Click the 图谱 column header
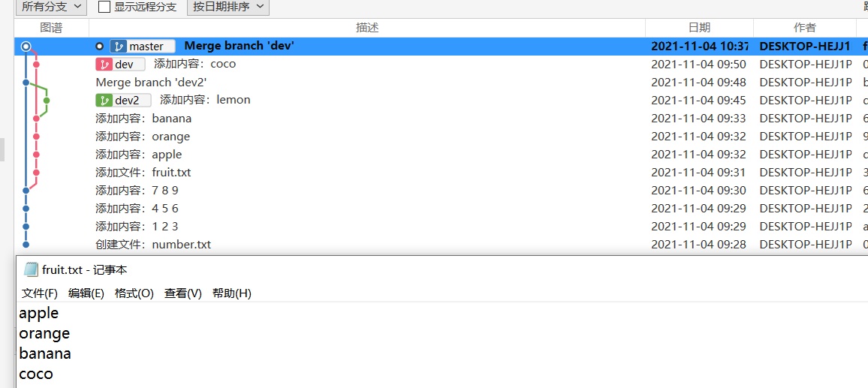The image size is (868, 388). (x=52, y=28)
